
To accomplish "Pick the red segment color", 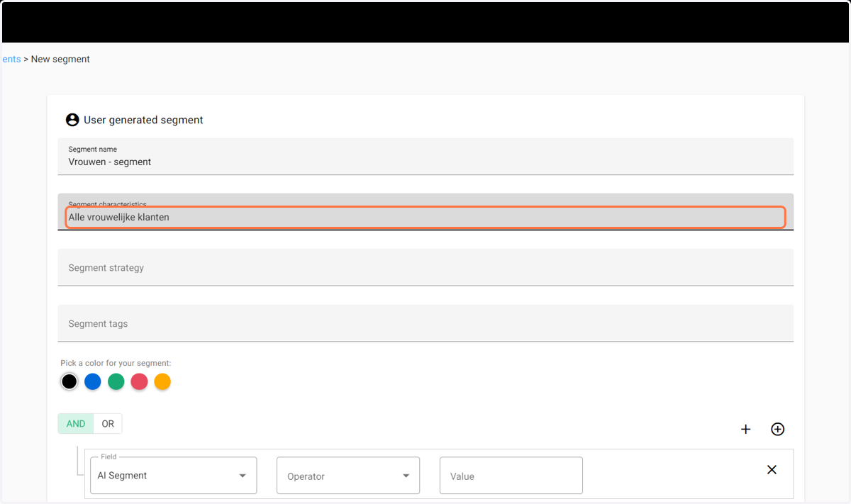I will 139,381.
